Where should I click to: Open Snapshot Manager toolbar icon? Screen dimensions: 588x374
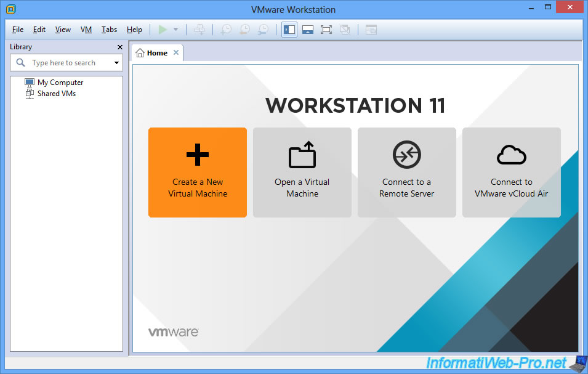click(x=264, y=29)
